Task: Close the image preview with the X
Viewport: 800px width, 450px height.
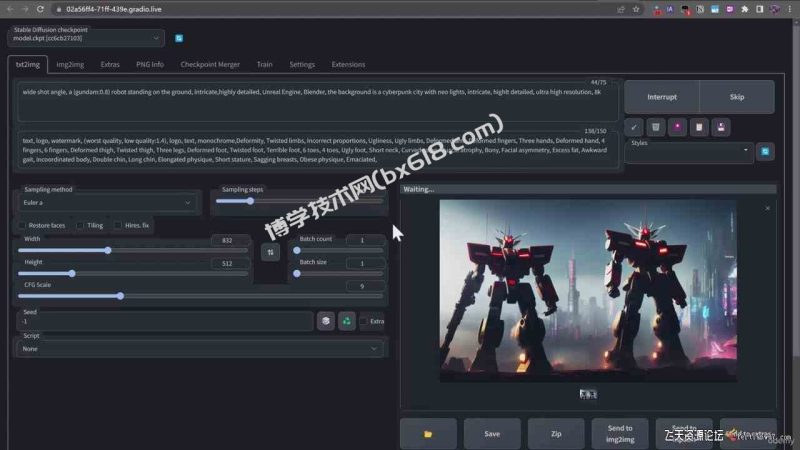Action: (x=767, y=208)
